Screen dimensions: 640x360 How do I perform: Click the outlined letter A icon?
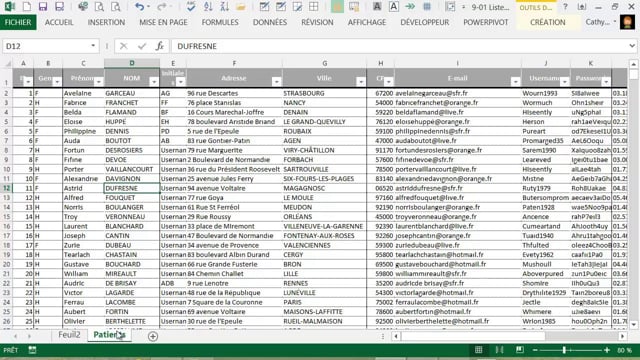393,7
